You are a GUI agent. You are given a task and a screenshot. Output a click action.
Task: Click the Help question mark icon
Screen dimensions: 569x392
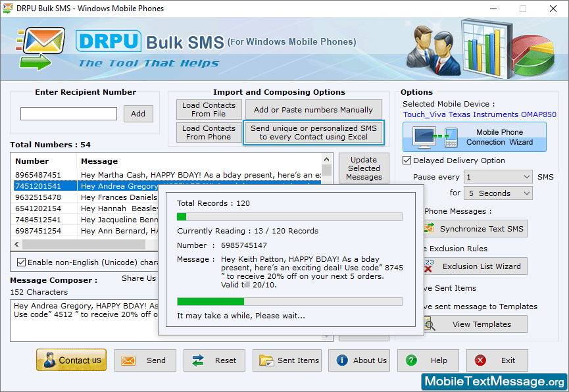[x=411, y=360]
